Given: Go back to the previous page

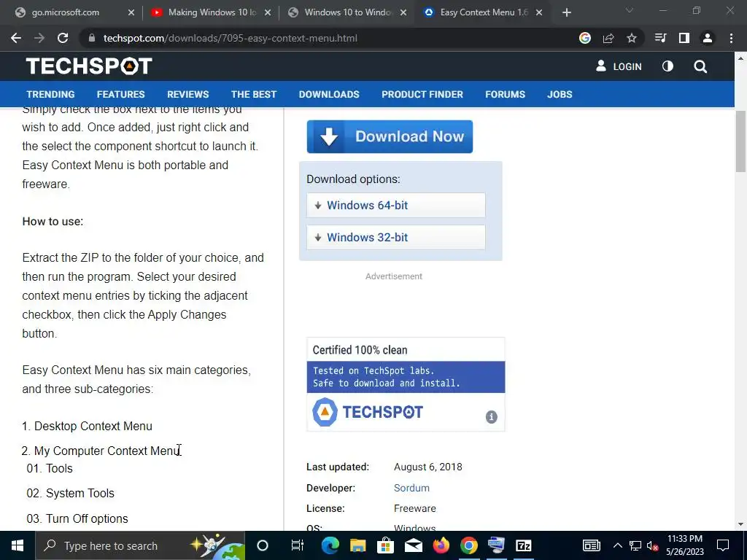Looking at the screenshot, I should (16, 38).
